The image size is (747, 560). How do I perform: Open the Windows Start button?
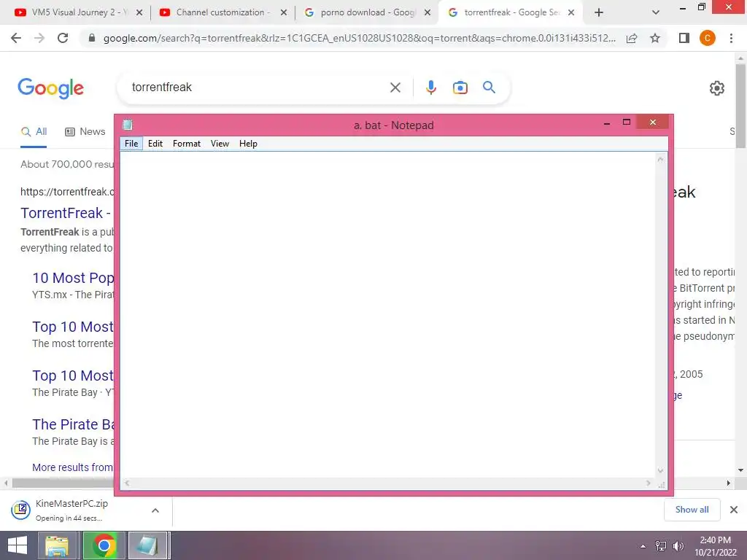18,545
